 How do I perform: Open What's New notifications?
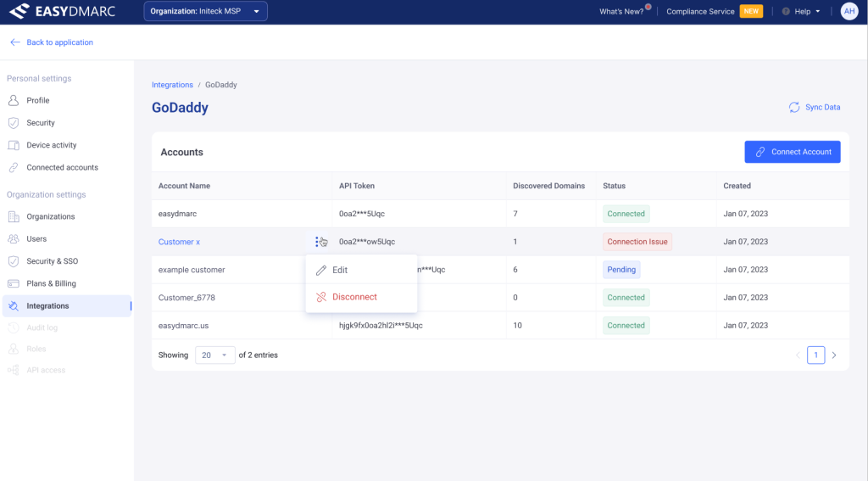tap(622, 12)
